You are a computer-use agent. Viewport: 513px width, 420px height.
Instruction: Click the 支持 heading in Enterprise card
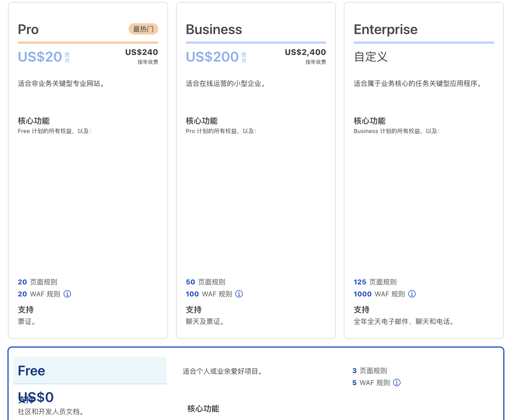[362, 310]
